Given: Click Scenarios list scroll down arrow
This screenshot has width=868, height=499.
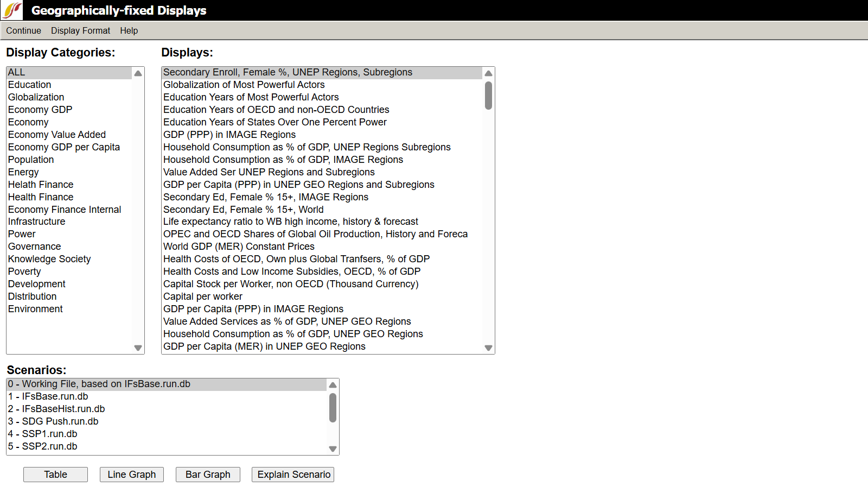Looking at the screenshot, I should pyautogui.click(x=333, y=449).
